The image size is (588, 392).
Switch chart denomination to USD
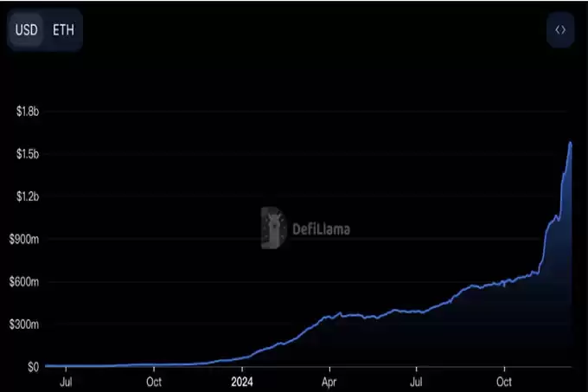pos(26,29)
